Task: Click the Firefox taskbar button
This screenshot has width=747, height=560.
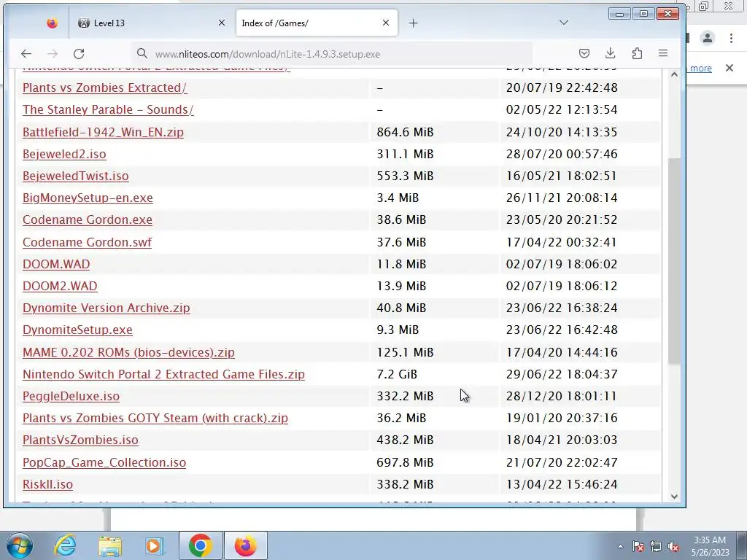Action: [245, 545]
